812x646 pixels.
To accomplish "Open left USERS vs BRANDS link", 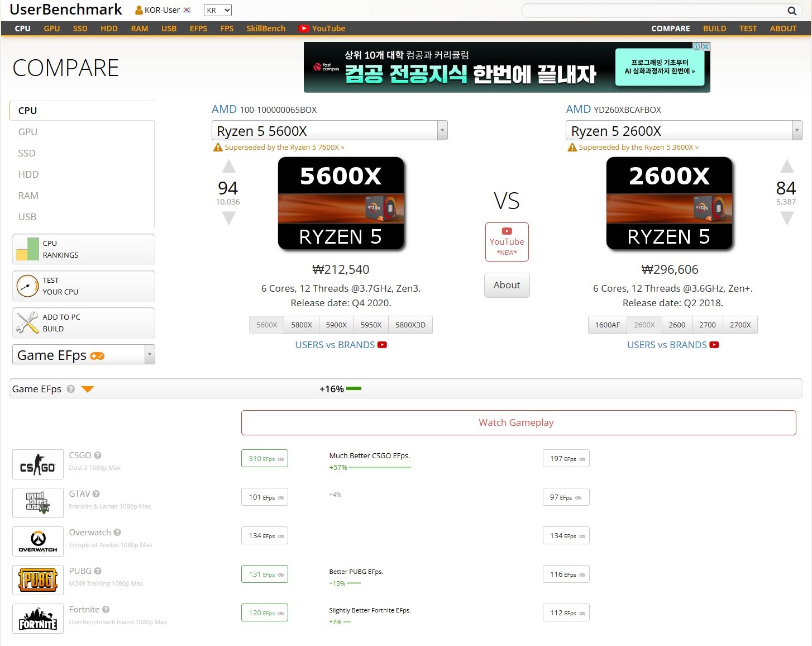I will [x=335, y=345].
